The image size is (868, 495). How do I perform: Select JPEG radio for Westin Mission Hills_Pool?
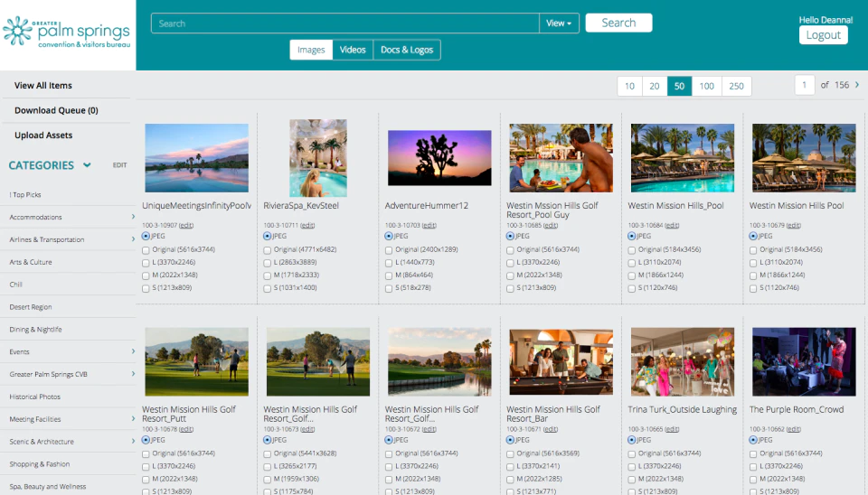click(632, 236)
